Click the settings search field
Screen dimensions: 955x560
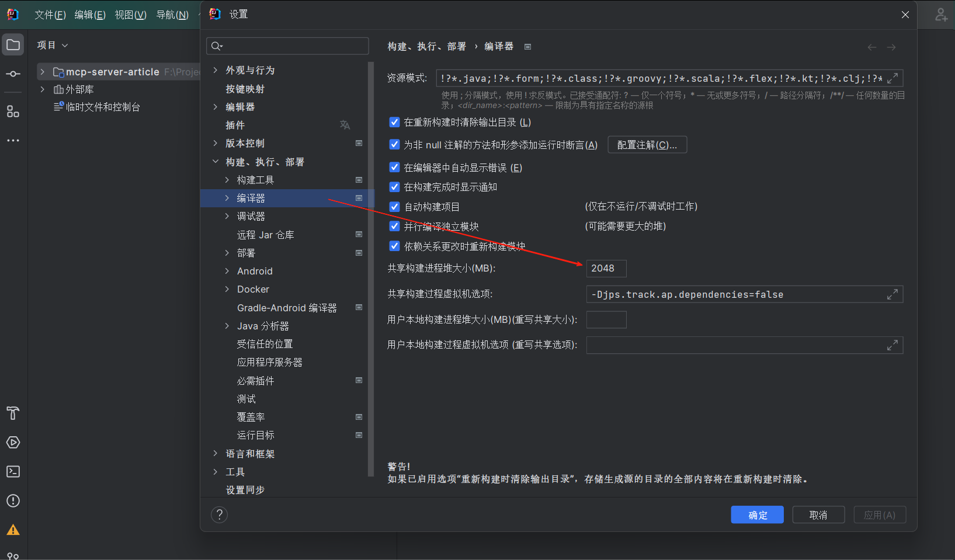coord(287,46)
